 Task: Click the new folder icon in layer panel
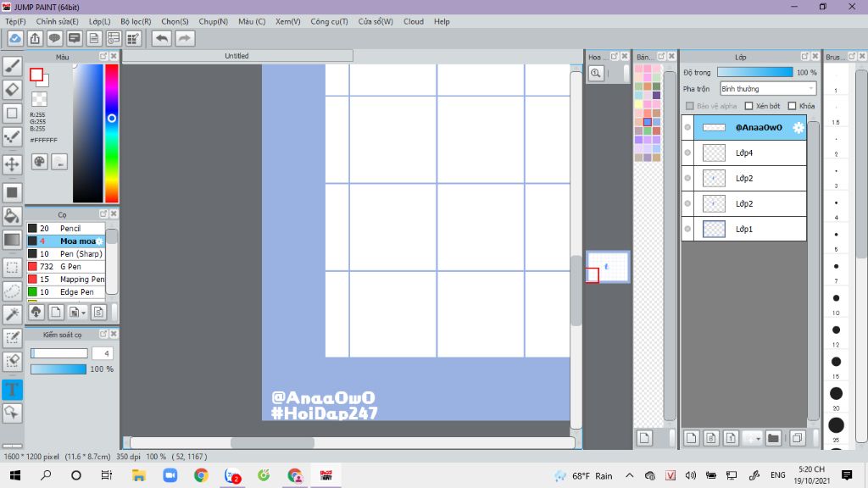click(773, 438)
